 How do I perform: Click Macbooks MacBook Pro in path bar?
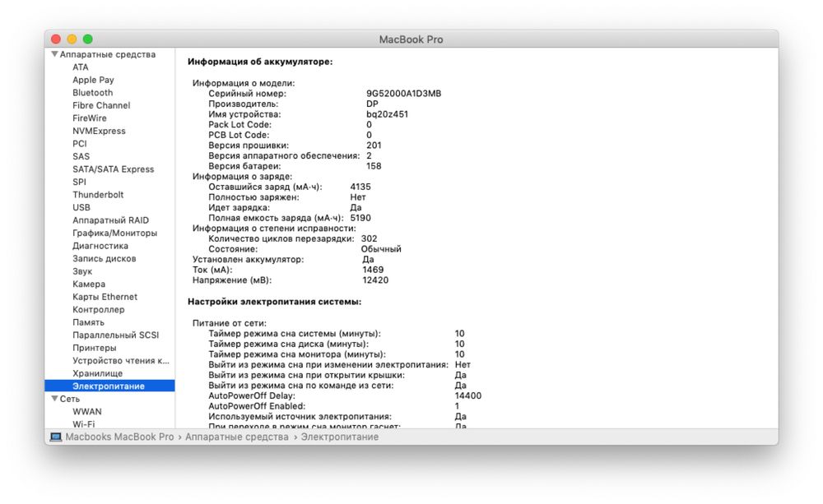pos(119,437)
